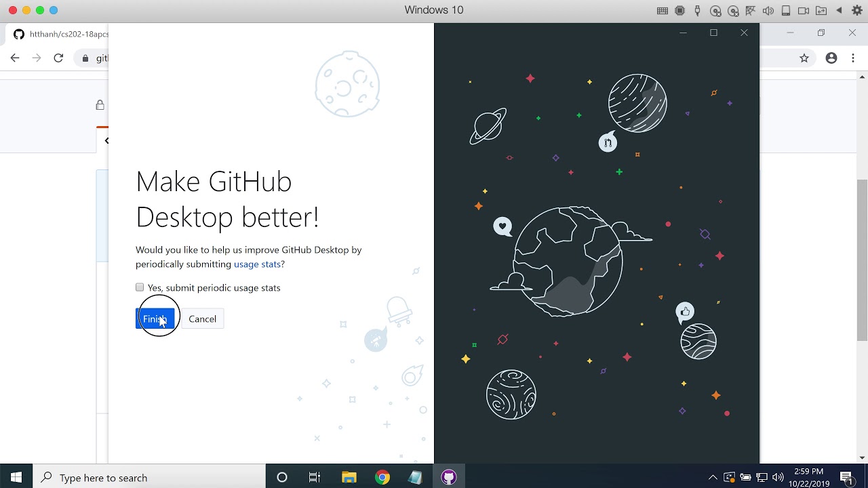Collapse Parallels toolbar icons with left triangle
Viewport: 868px width, 488px height.
(x=839, y=11)
